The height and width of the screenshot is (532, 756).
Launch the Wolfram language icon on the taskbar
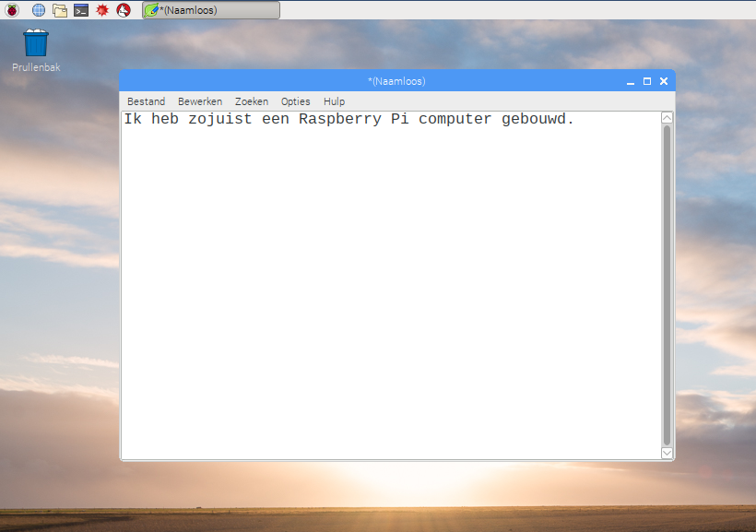coord(124,10)
